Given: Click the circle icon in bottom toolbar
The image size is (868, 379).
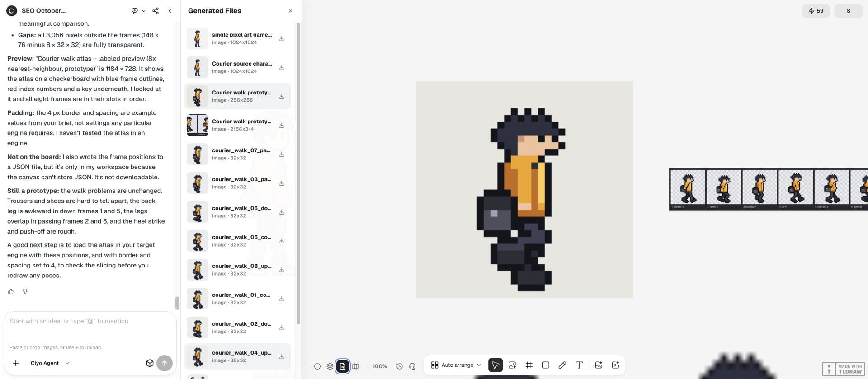Looking at the screenshot, I should pyautogui.click(x=317, y=366).
